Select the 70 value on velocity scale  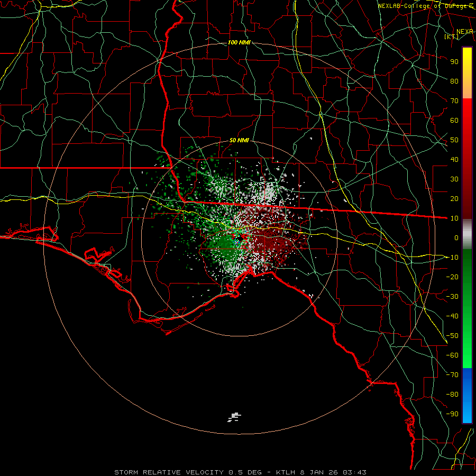[x=454, y=101]
